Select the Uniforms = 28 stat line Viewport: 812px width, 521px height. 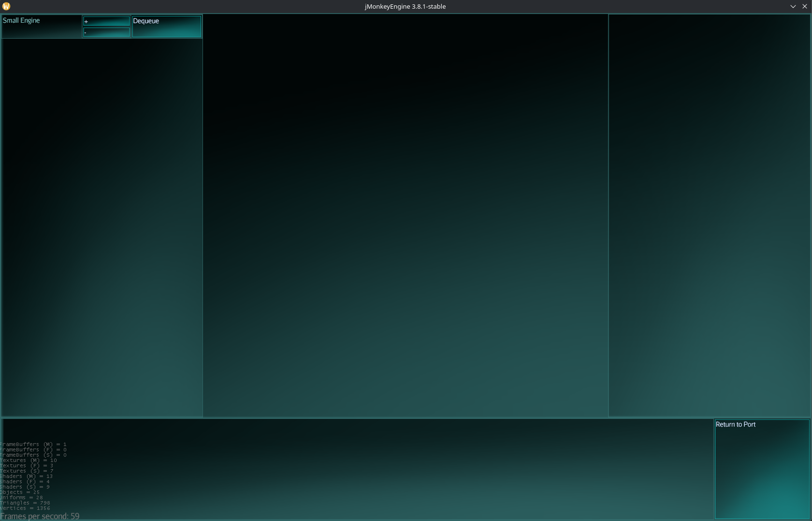(x=21, y=498)
